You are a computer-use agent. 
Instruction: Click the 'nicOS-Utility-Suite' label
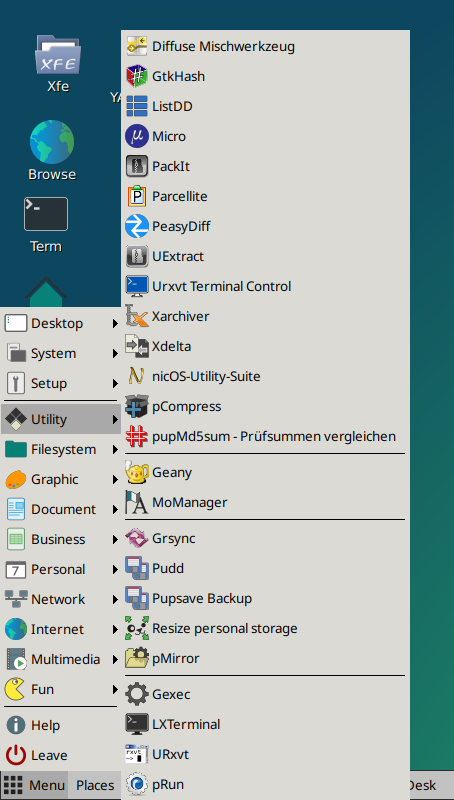click(206, 377)
